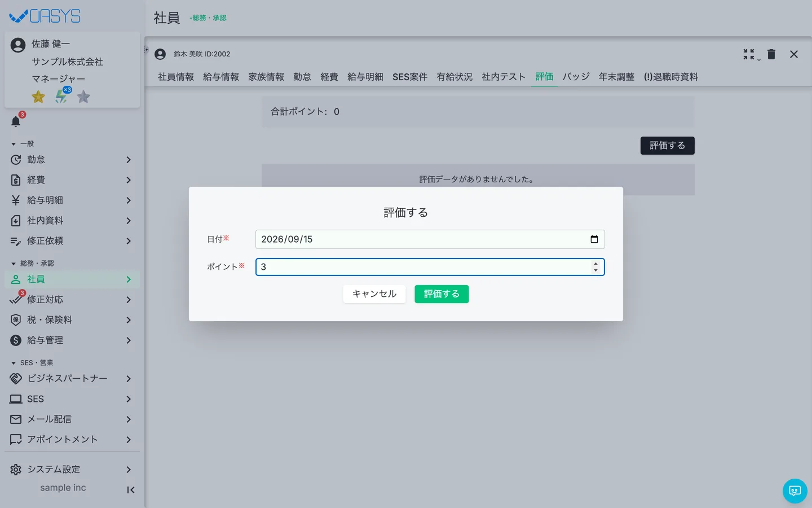Click the user avatar beside 佐藤 健一
The height and width of the screenshot is (508, 812).
(18, 45)
